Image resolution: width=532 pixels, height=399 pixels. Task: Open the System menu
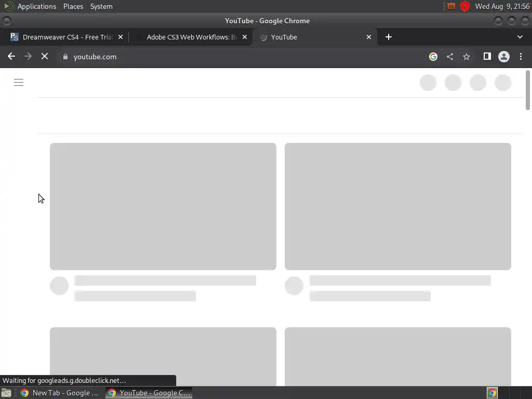coord(101,6)
